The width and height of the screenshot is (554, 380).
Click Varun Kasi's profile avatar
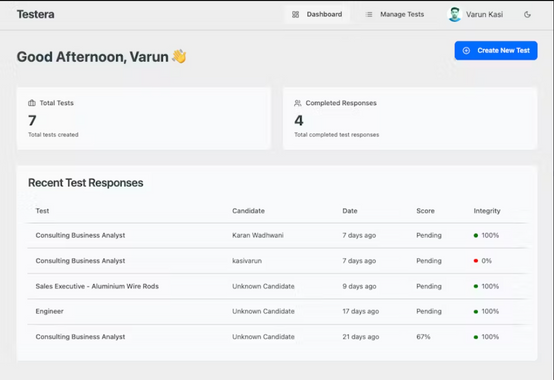(454, 14)
